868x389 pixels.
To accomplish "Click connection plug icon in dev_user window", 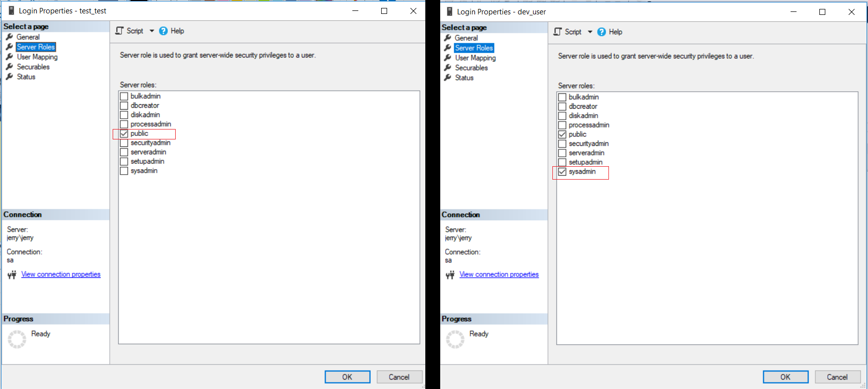I will pos(450,275).
